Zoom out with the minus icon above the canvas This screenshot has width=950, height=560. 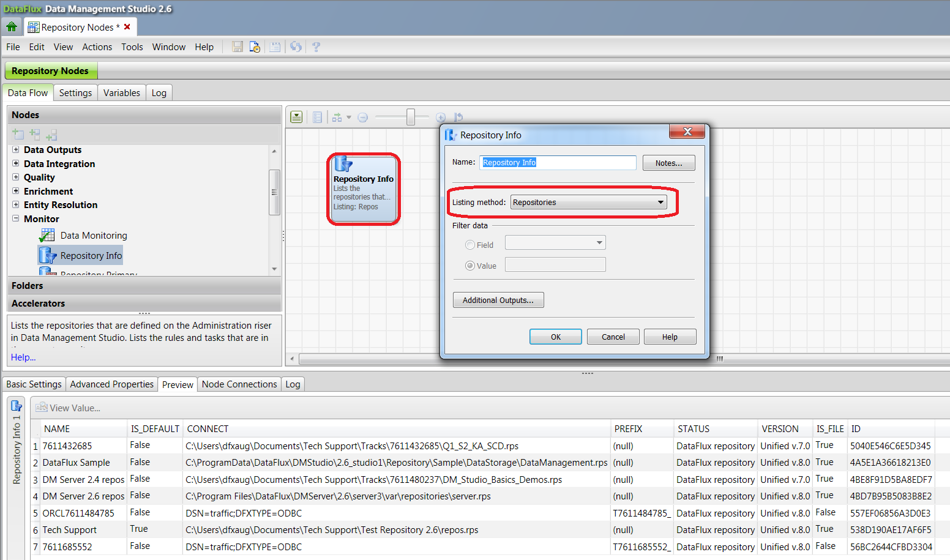[362, 116]
